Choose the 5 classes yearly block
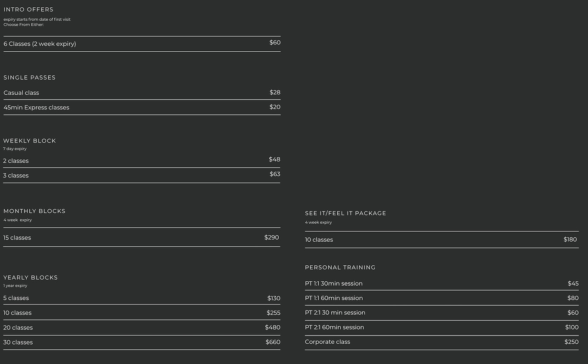The width and height of the screenshot is (588, 364). [x=16, y=298]
